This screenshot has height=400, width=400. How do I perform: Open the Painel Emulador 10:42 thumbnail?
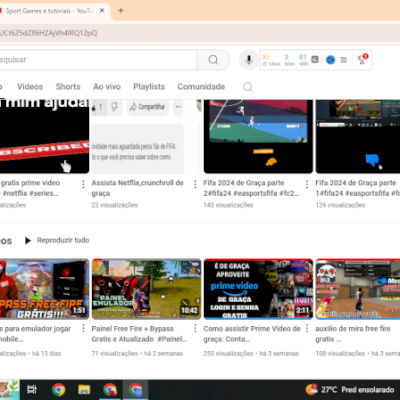pyautogui.click(x=146, y=289)
